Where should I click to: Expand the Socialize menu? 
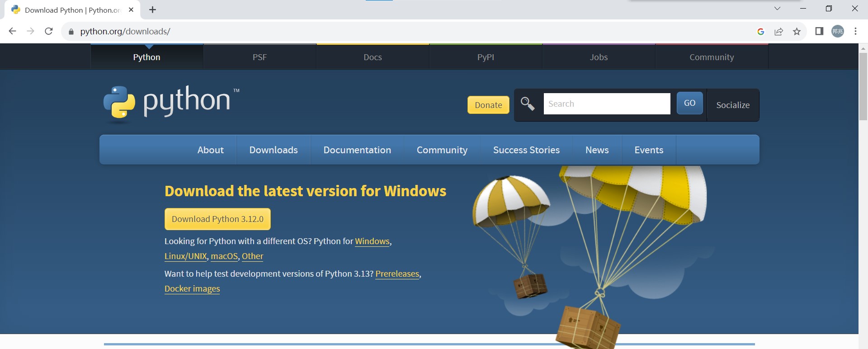[733, 105]
